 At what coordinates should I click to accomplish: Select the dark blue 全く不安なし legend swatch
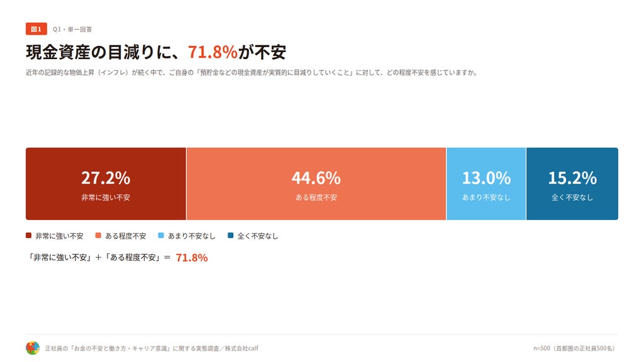click(x=230, y=236)
